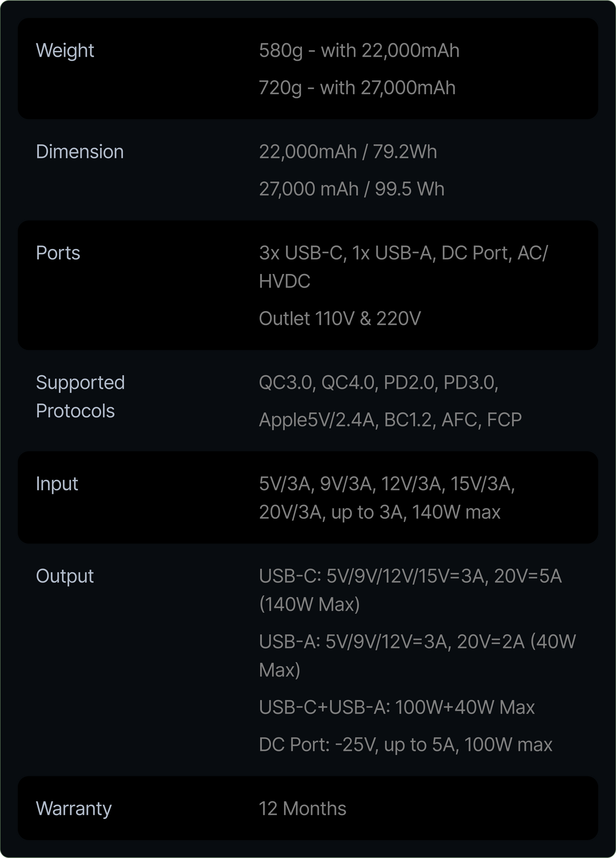
Task: Click the Weight row label
Action: pyautogui.click(x=65, y=50)
